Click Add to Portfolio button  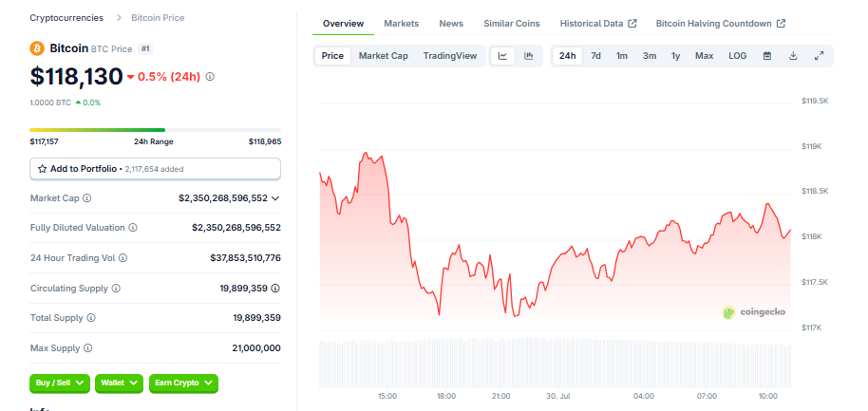pos(155,169)
